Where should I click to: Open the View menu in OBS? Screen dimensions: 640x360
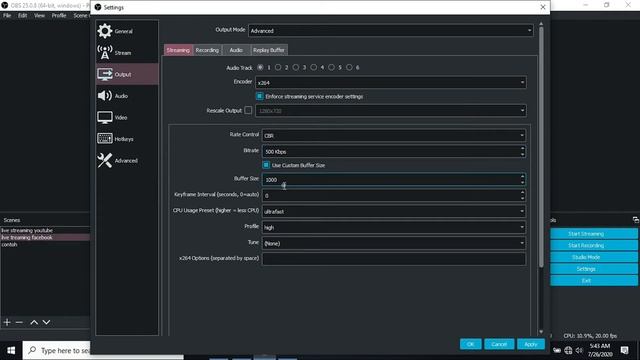[x=39, y=16]
